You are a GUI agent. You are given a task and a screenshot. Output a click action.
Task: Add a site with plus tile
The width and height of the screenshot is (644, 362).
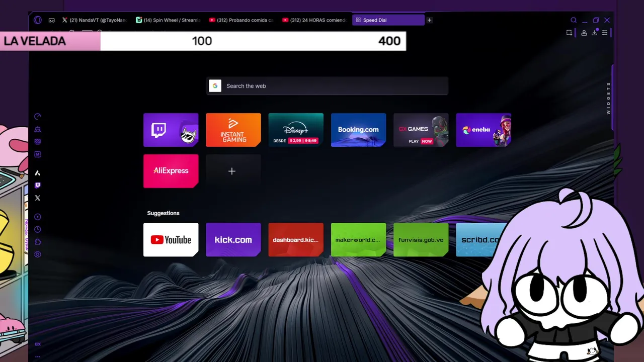[233, 171]
